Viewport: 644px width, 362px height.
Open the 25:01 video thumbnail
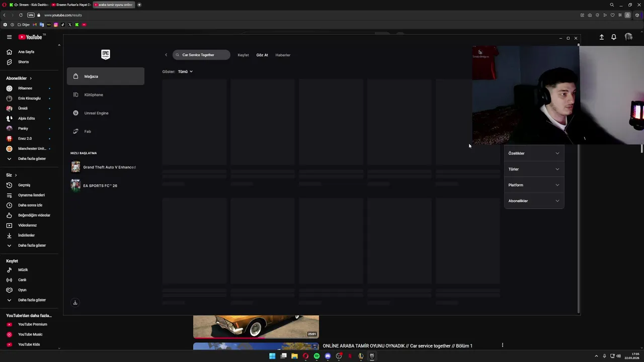[x=256, y=327]
